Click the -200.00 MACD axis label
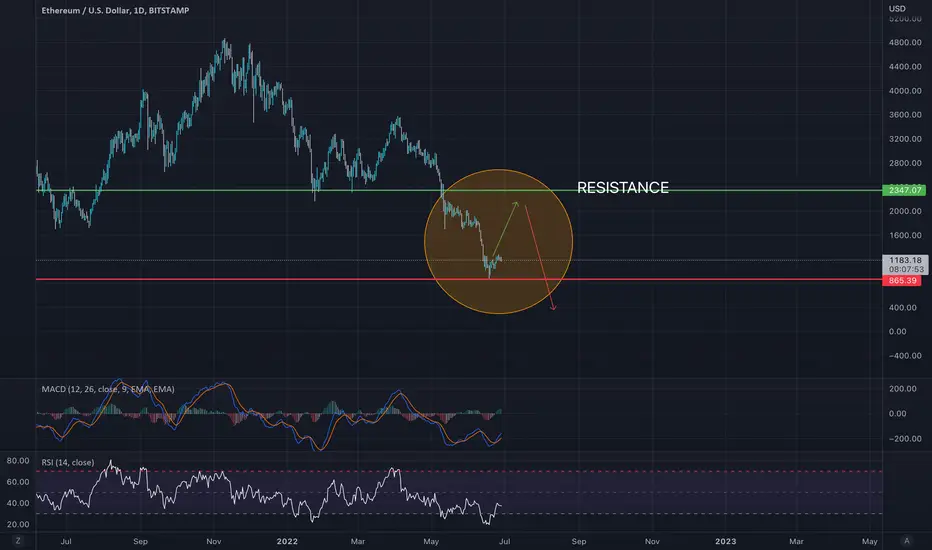This screenshot has width=932, height=550. (905, 438)
